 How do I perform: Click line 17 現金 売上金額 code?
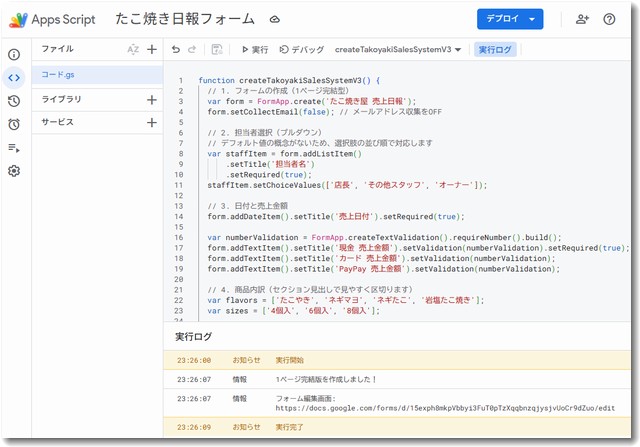tap(418, 248)
